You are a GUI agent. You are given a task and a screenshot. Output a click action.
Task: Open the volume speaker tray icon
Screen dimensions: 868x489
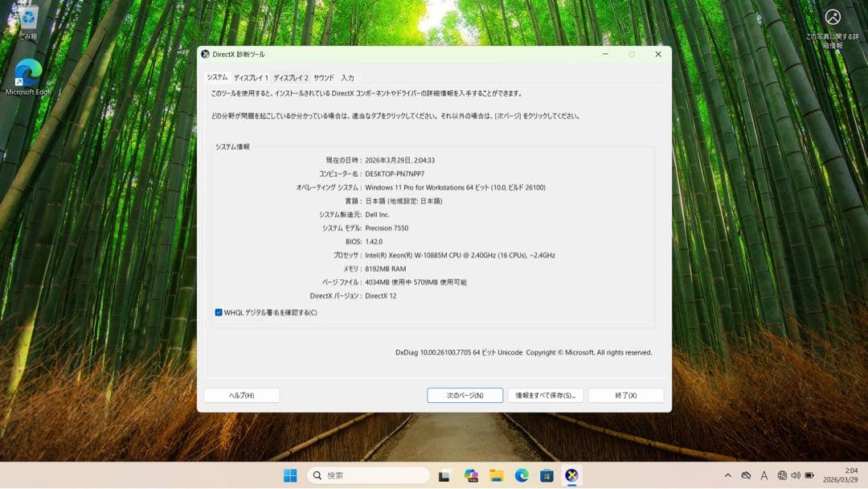pos(796,475)
